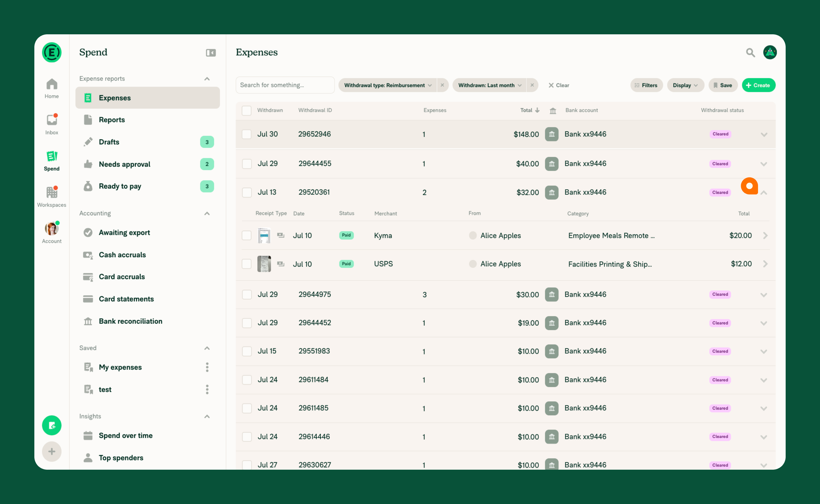Open more options for My expenses
The width and height of the screenshot is (820, 504).
[x=207, y=367]
